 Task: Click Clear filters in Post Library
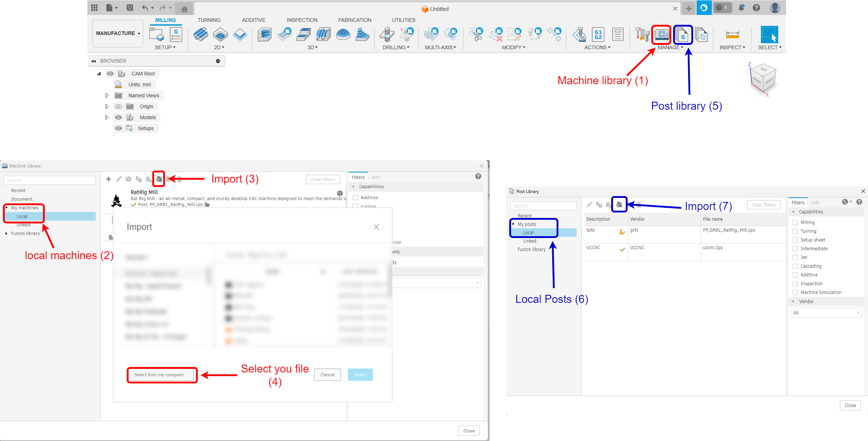tap(764, 205)
